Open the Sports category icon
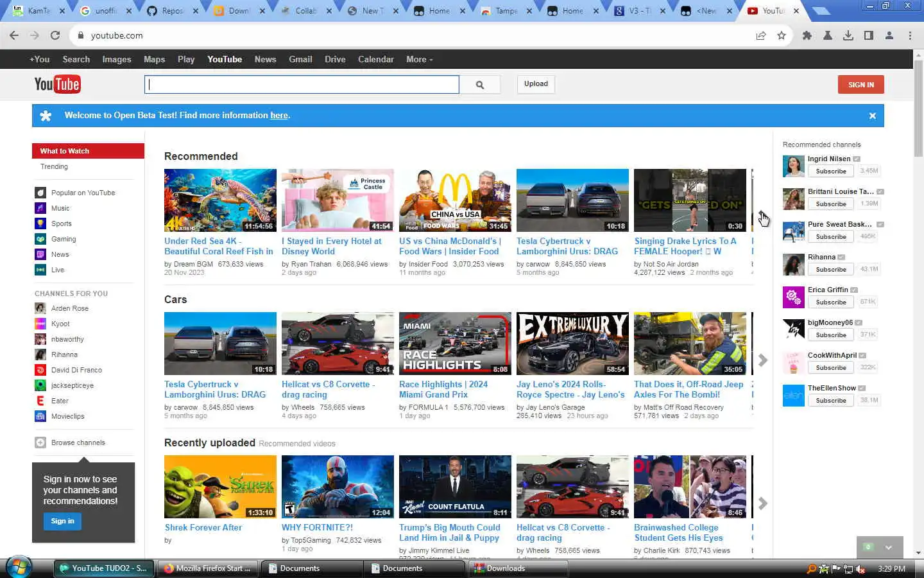Screen dimensions: 924x578 click(40, 223)
